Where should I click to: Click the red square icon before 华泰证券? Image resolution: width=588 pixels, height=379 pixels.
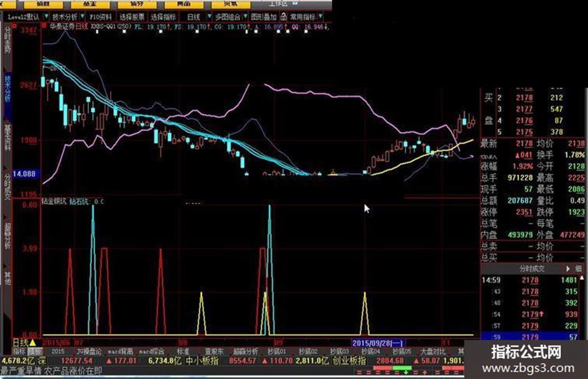pyautogui.click(x=44, y=26)
